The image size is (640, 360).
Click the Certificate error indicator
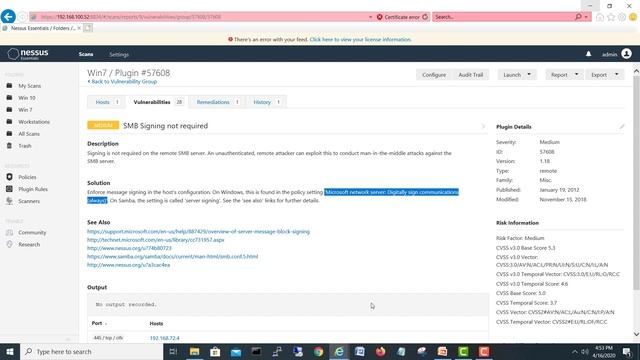[x=398, y=17]
